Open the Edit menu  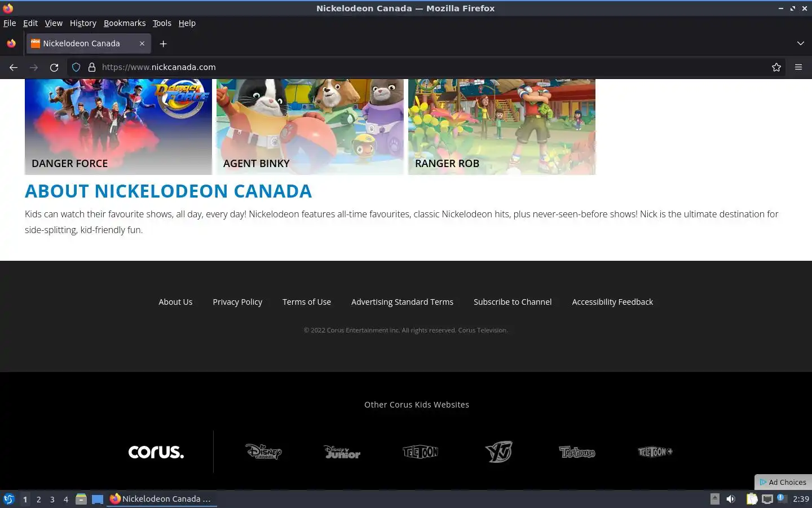[30, 23]
